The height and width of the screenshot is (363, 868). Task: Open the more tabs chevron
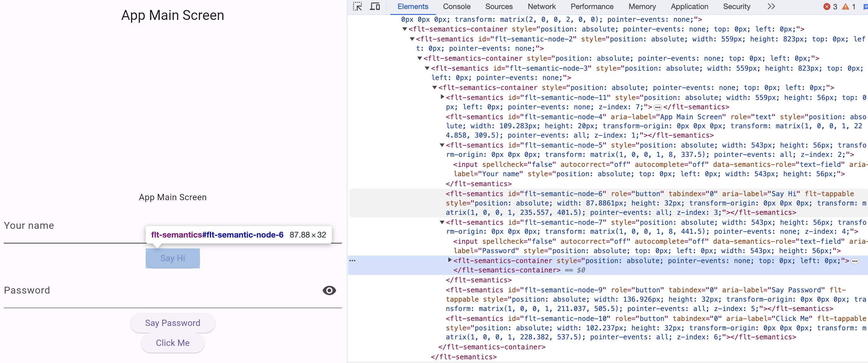click(x=771, y=7)
